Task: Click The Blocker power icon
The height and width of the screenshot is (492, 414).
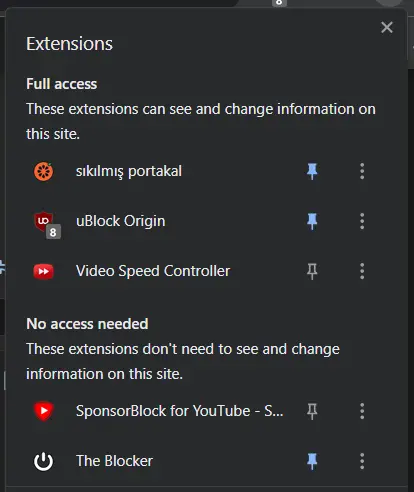Action: point(43,461)
